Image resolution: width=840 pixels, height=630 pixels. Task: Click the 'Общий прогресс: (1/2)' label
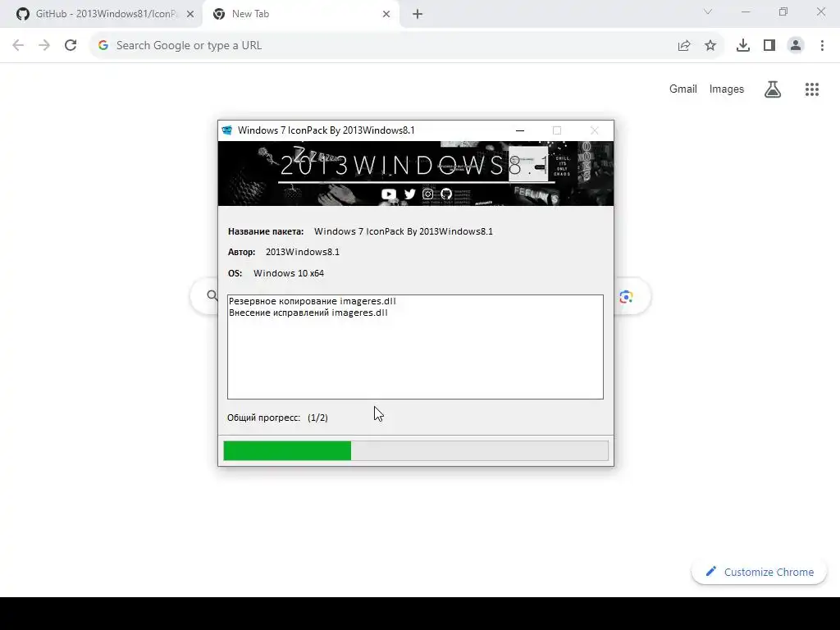(277, 418)
